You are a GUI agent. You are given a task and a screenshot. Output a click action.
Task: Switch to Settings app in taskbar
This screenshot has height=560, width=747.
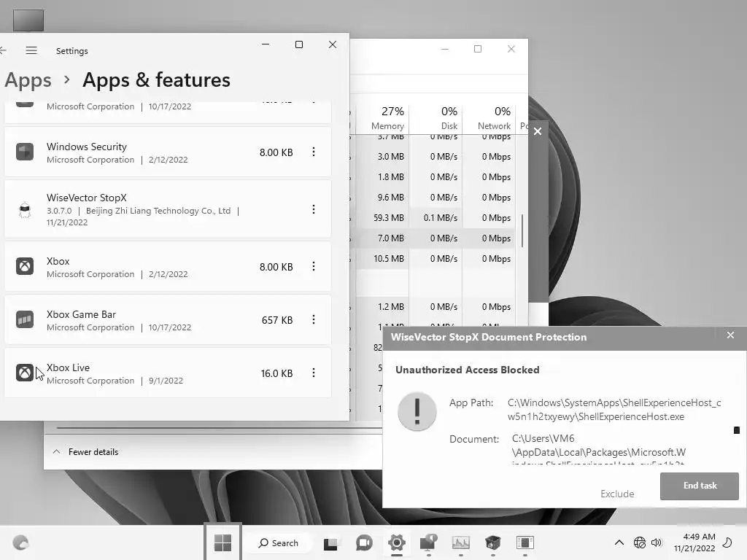[x=396, y=542]
